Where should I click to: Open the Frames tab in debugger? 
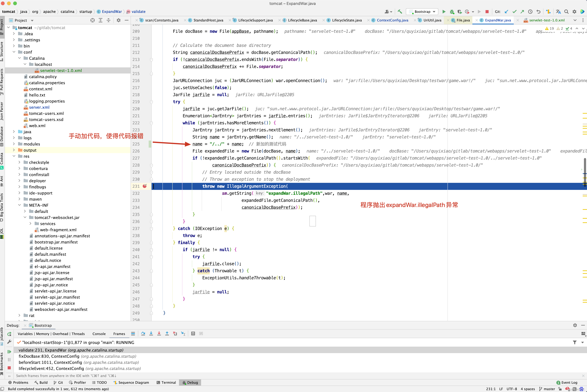point(119,334)
